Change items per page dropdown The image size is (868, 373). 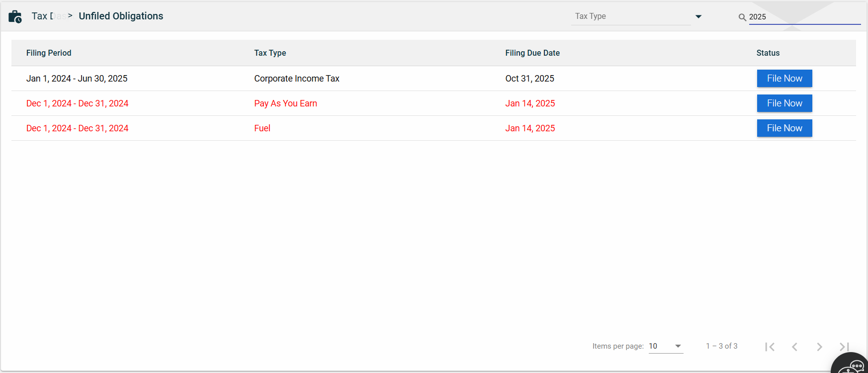[x=665, y=346]
